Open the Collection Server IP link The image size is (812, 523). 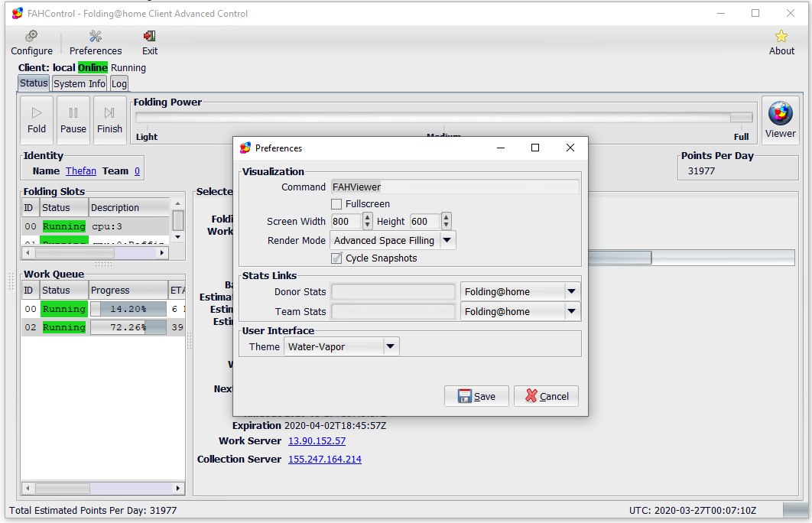(x=324, y=460)
